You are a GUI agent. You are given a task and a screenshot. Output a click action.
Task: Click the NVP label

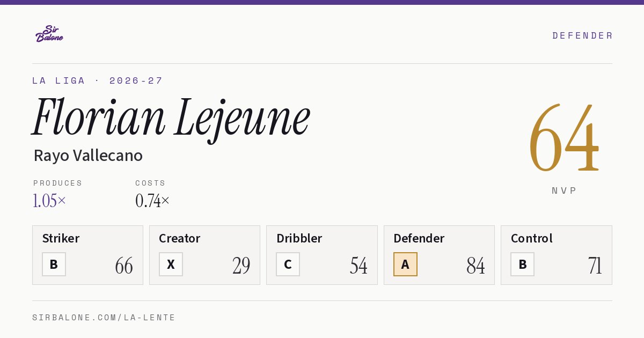[x=564, y=190]
